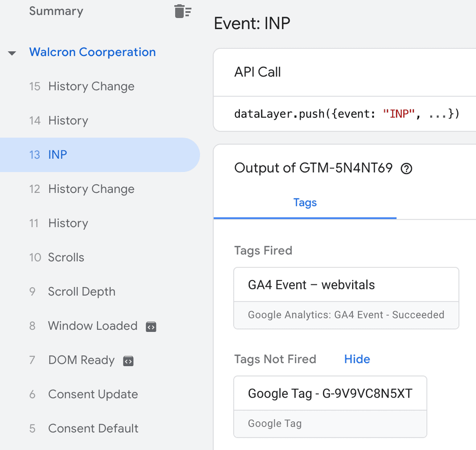Clear the events list with the trash icon

(182, 11)
